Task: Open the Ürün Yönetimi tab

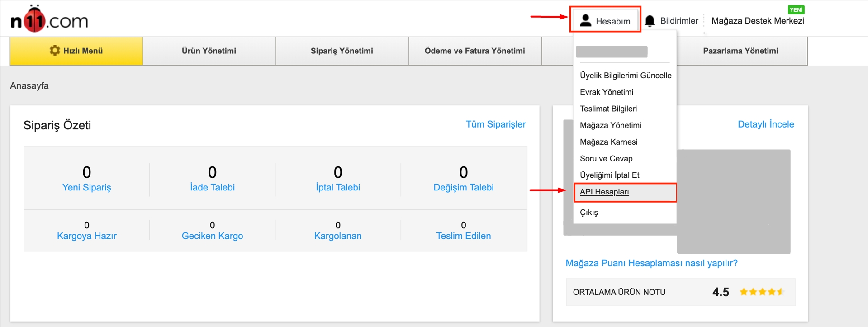Action: 209,51
